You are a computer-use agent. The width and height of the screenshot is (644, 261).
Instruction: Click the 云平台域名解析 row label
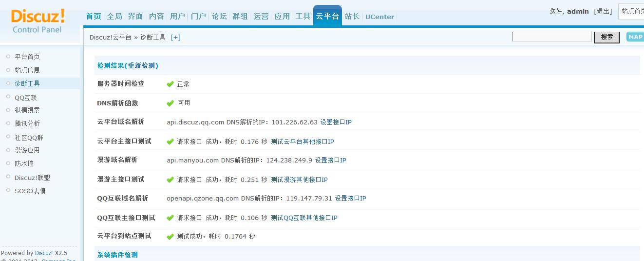(x=121, y=121)
